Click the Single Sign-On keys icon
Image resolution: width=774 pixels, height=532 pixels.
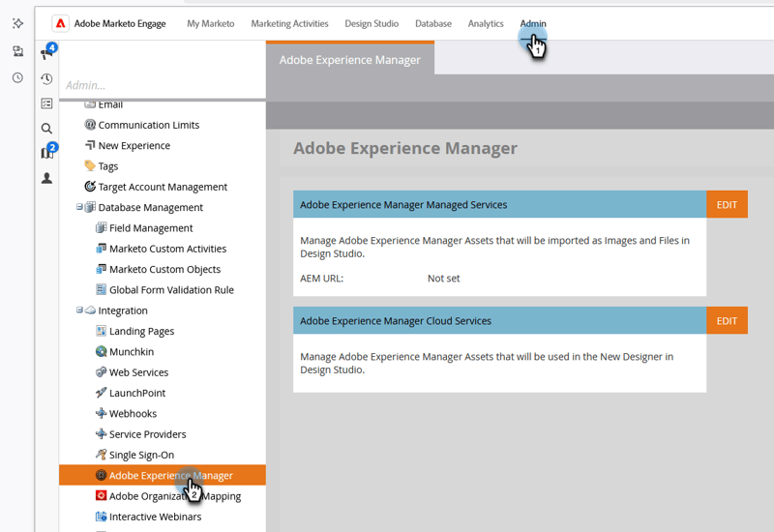point(102,455)
